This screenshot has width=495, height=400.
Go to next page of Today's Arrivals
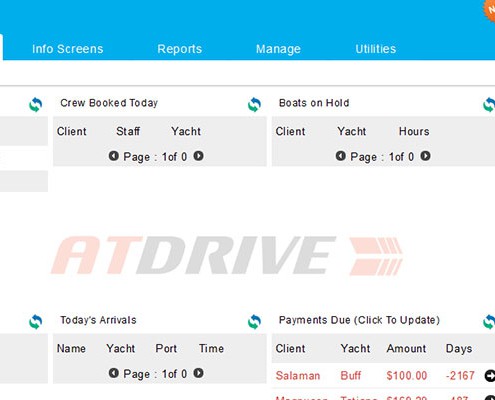pyautogui.click(x=198, y=373)
